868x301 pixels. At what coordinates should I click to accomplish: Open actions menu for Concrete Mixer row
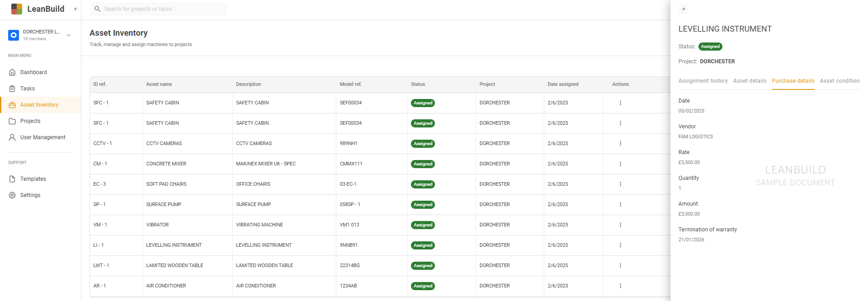click(620, 164)
